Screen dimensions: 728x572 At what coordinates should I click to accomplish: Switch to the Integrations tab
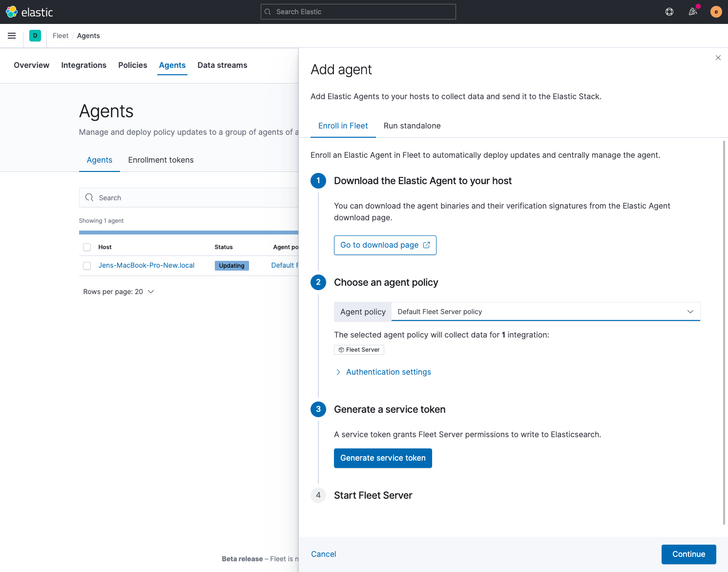tap(84, 65)
